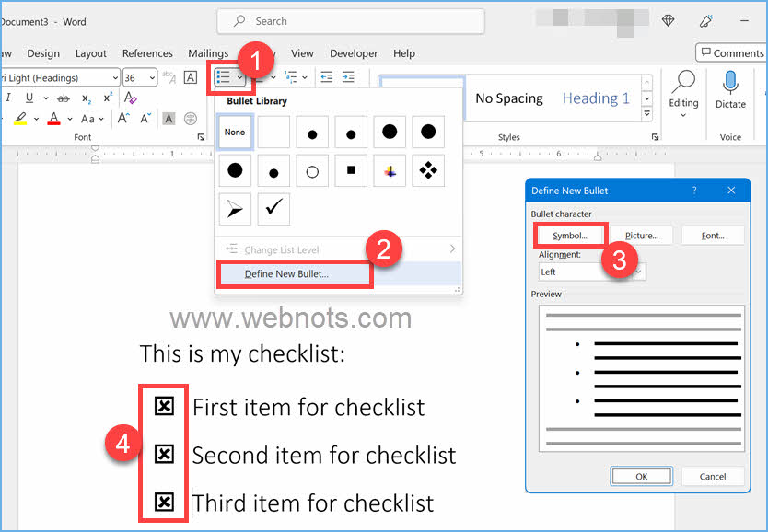Screen dimensions: 768x532
Task: Click the Bullets list icon in ribbon
Action: (223, 77)
